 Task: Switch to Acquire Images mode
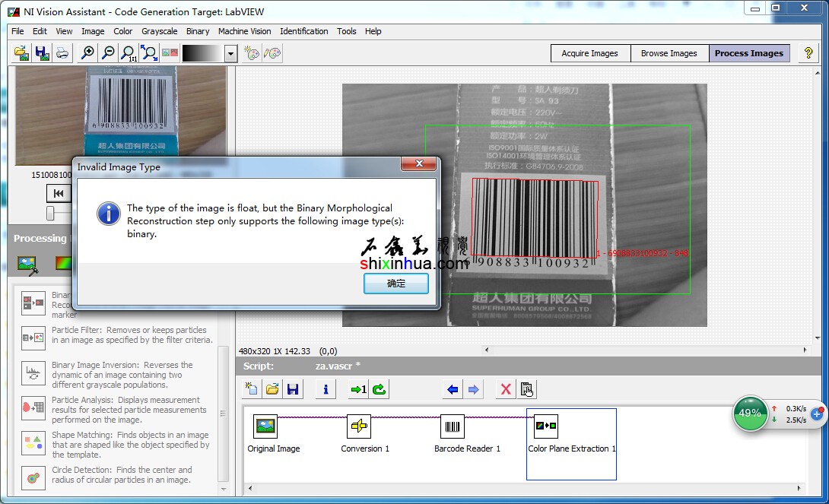point(589,53)
